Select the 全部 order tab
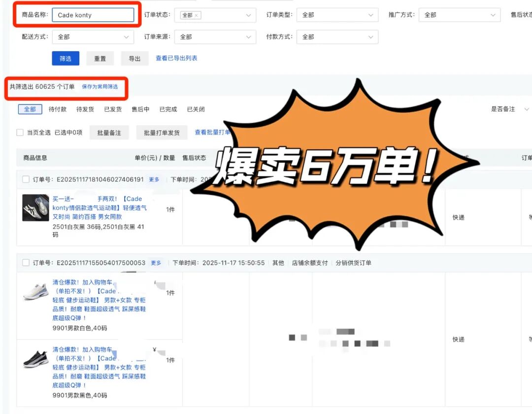 (30, 109)
